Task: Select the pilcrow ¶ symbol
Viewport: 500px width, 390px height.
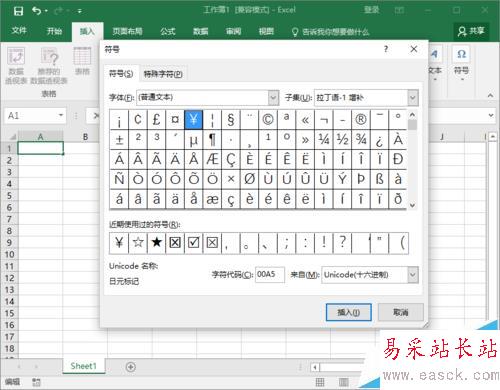Action: 212,139
